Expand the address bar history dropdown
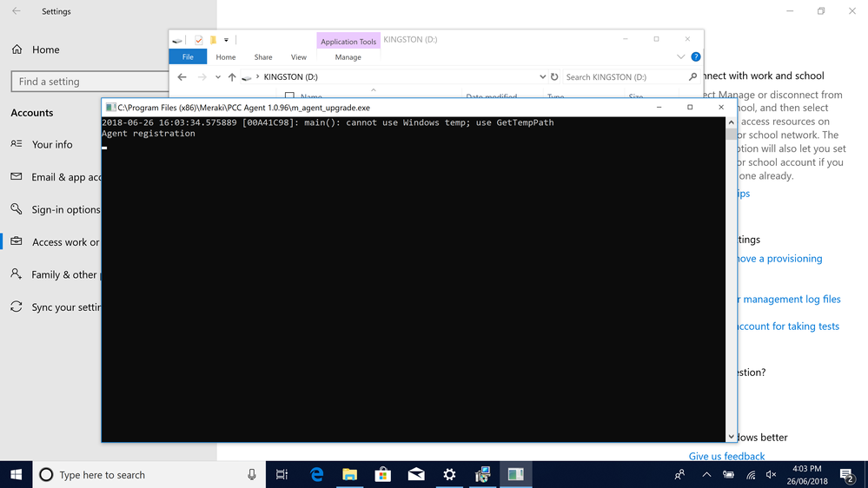 pos(543,77)
